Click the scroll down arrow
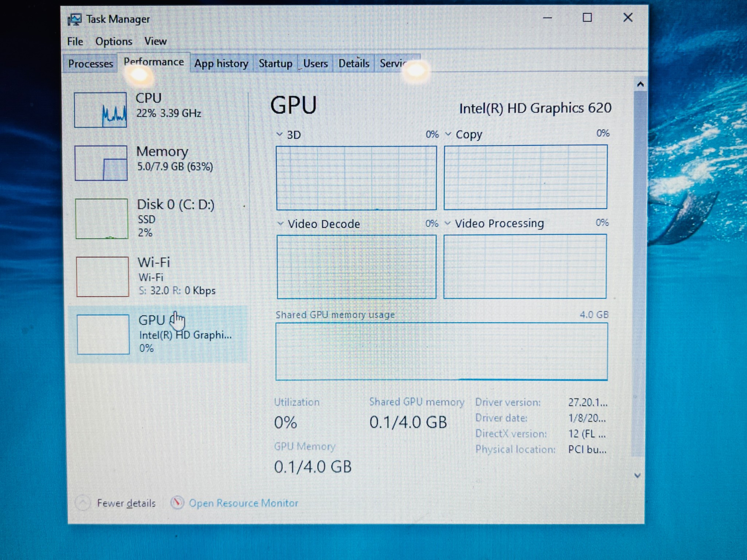This screenshot has width=747, height=560. point(638,475)
